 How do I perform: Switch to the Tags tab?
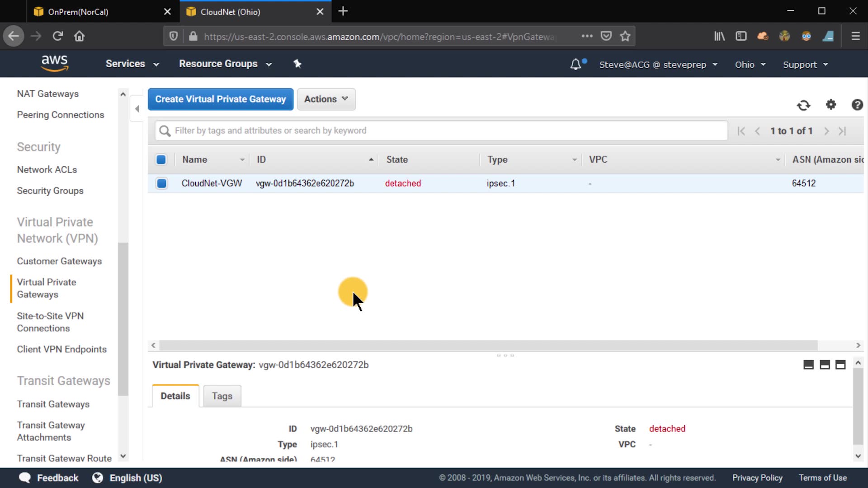[x=222, y=396]
